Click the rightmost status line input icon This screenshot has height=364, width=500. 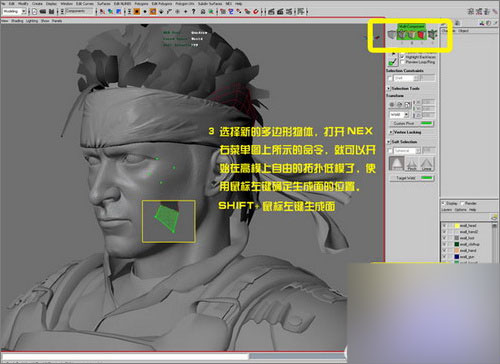pyautogui.click(x=300, y=11)
